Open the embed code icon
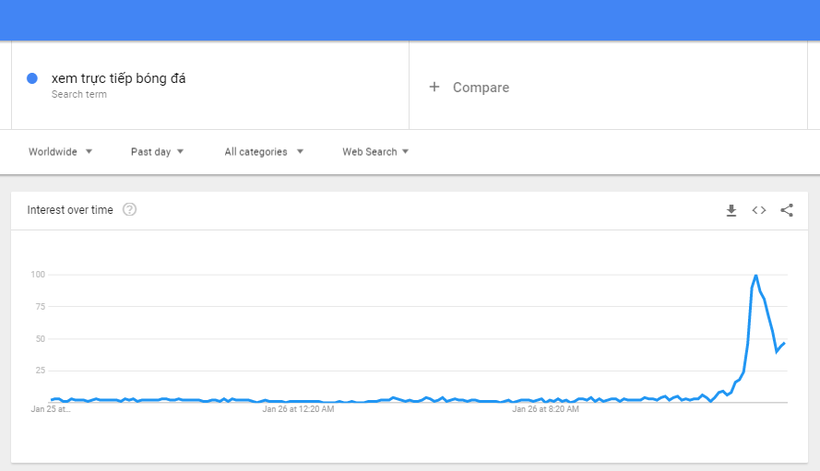This screenshot has height=471, width=820. pos(759,210)
